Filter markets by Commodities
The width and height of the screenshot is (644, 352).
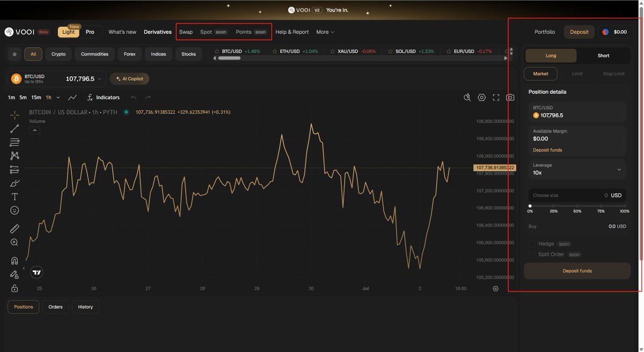[94, 54]
